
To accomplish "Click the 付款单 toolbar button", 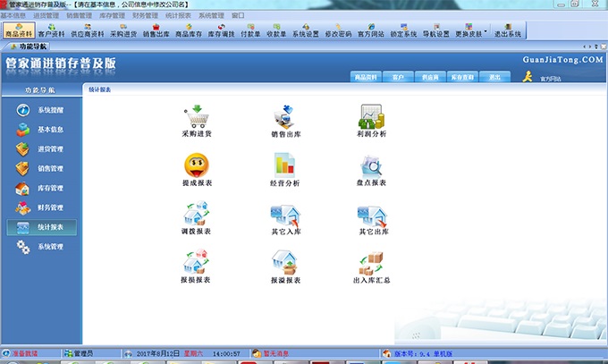I will point(250,30).
